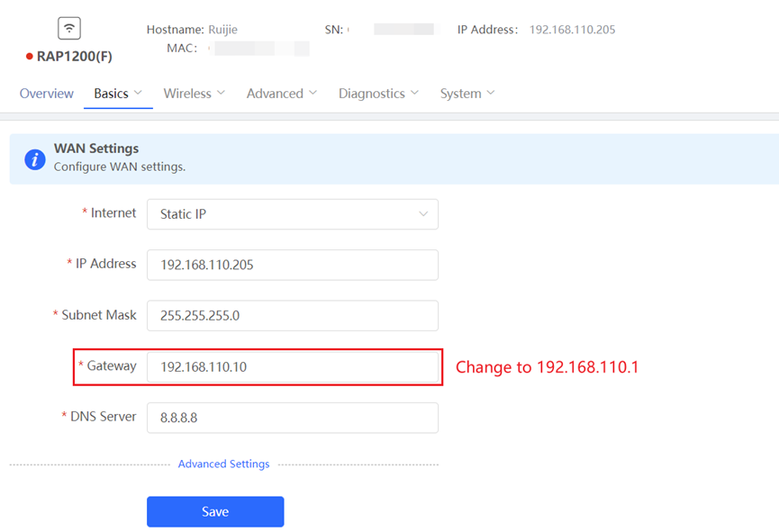Select the RAP1200(F) device name
The width and height of the screenshot is (779, 532).
(75, 57)
